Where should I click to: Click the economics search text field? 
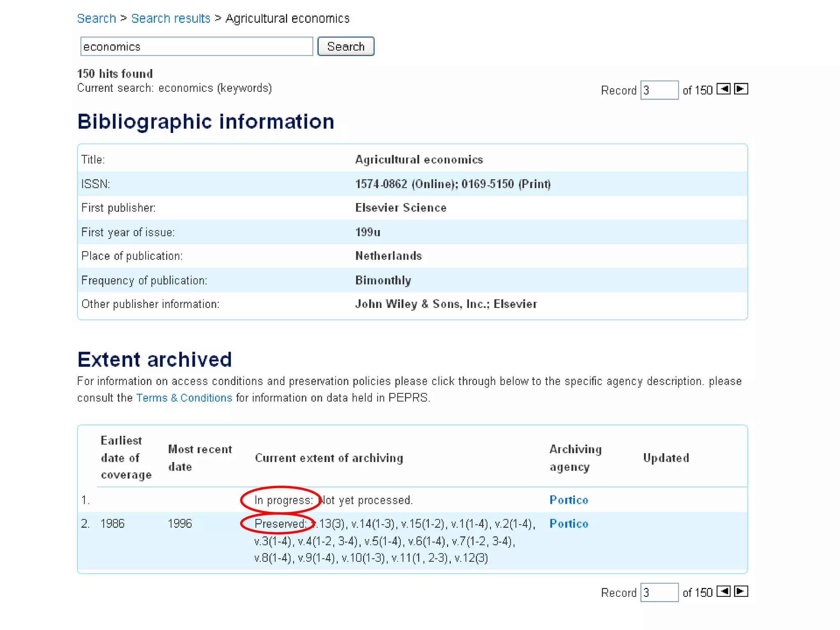196,46
